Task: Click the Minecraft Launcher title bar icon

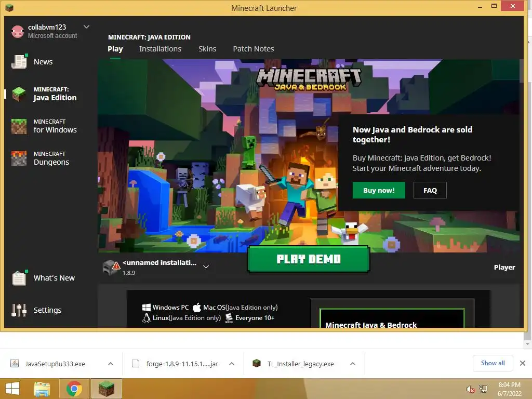Action: click(9, 7)
